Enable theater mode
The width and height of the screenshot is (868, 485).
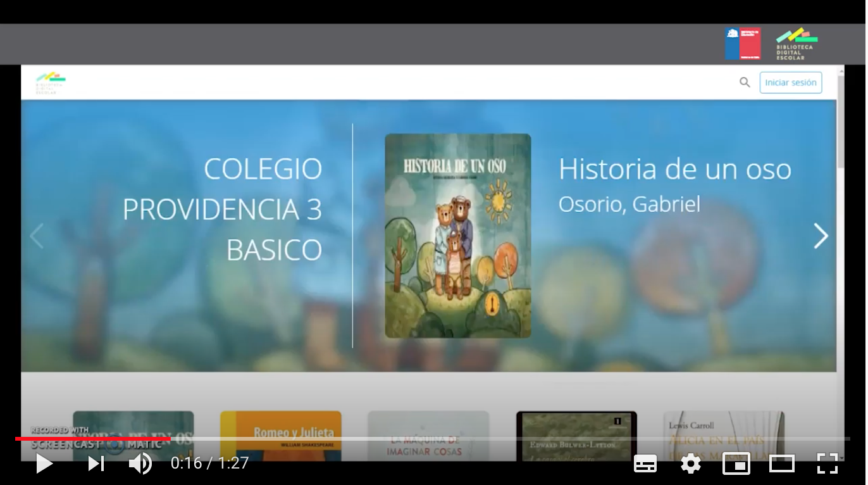(782, 463)
